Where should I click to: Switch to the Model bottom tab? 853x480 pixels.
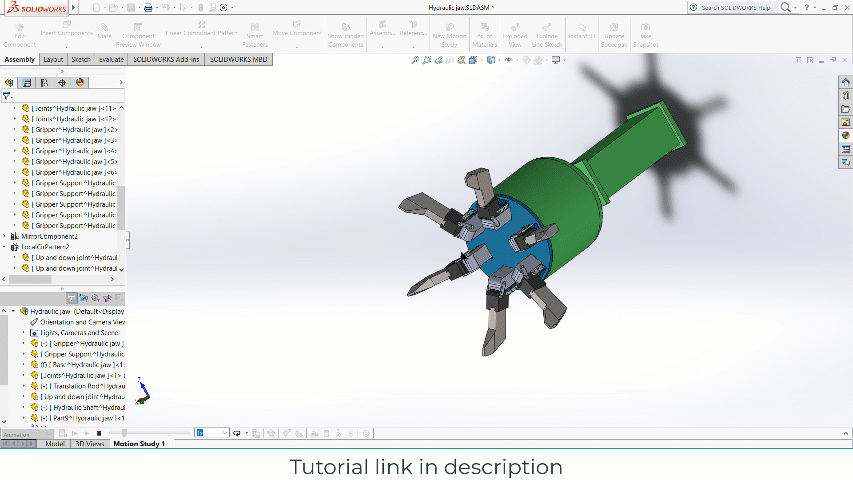coord(55,444)
